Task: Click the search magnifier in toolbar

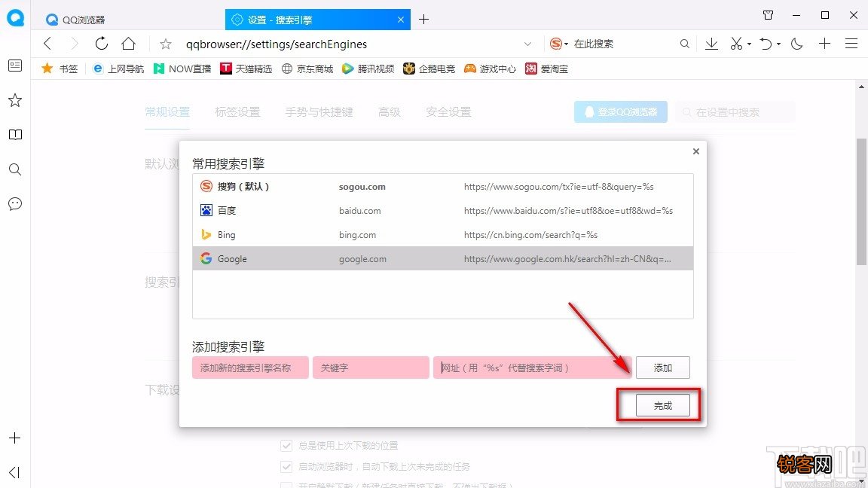Action: (x=685, y=44)
